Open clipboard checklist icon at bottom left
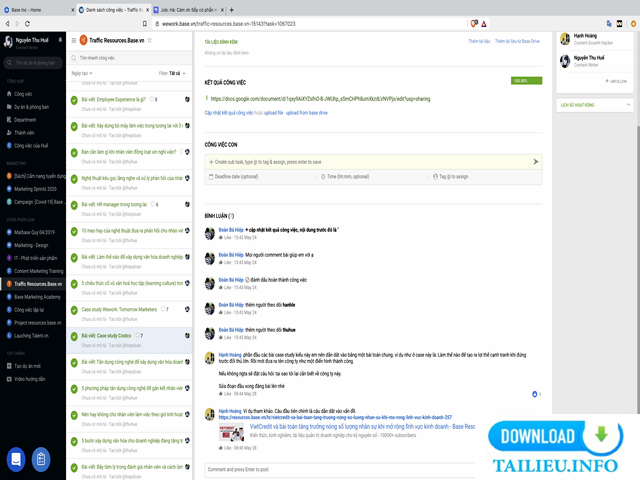640x480 pixels. [x=41, y=459]
